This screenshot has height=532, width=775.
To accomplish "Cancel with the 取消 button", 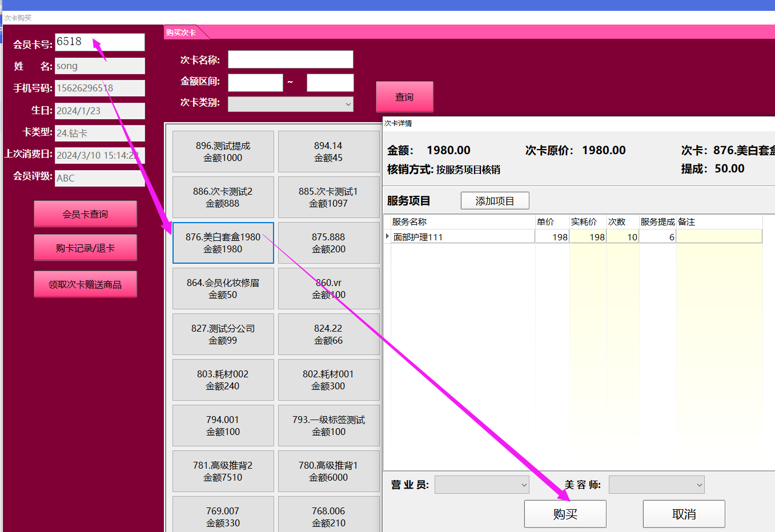I will [x=684, y=514].
